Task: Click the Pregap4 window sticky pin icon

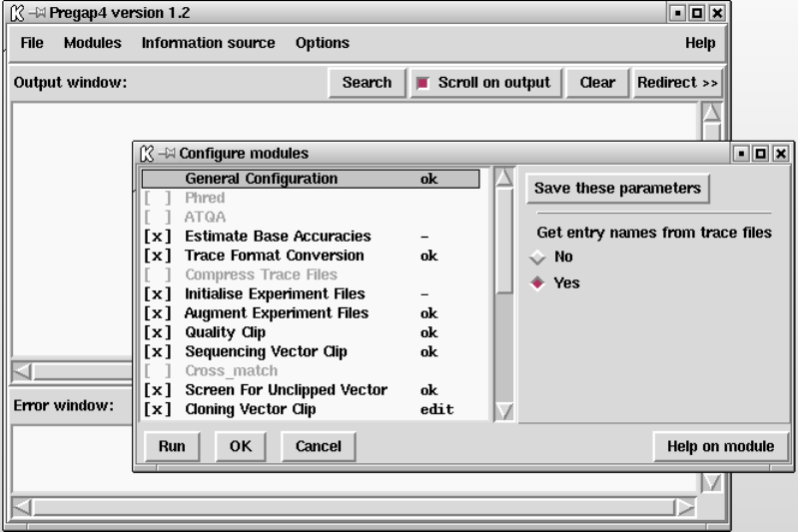Action: (x=37, y=13)
